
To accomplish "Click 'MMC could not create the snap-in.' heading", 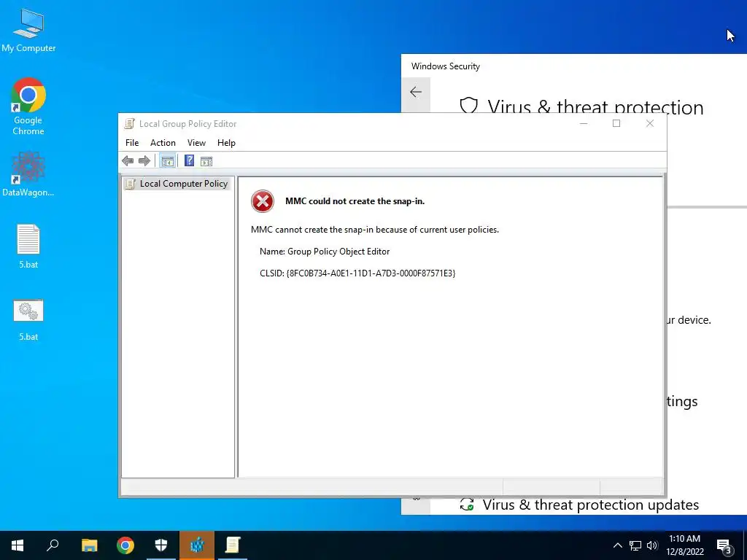I will click(x=355, y=201).
